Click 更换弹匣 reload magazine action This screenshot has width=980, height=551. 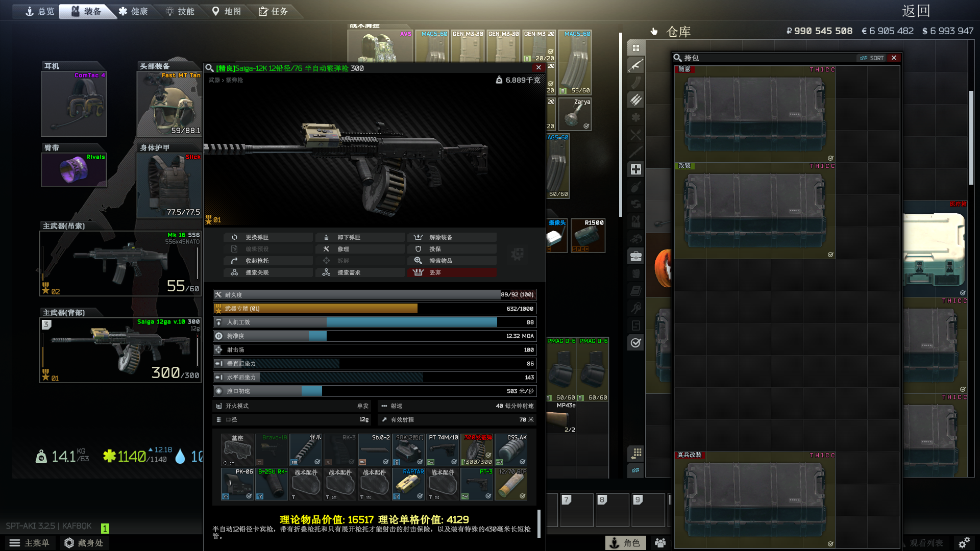pyautogui.click(x=268, y=237)
